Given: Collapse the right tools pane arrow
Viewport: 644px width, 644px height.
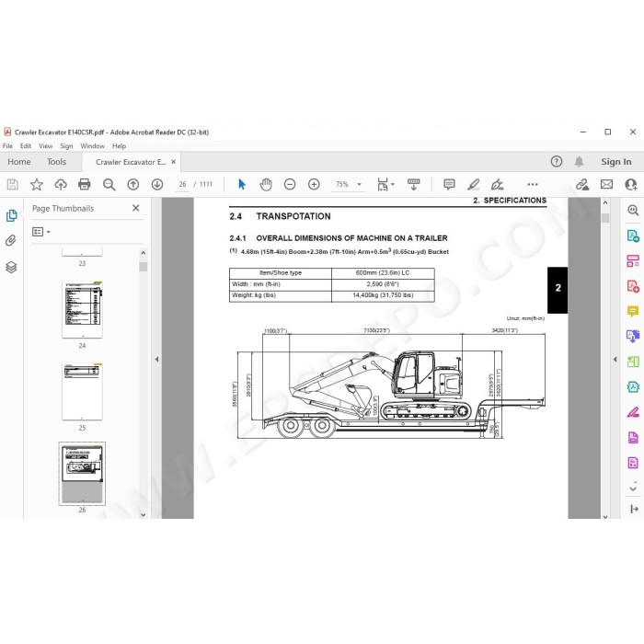Looking at the screenshot, I should pos(615,360).
